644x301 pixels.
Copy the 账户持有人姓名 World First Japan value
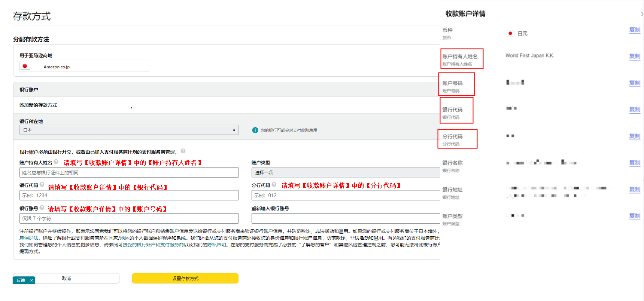634,56
